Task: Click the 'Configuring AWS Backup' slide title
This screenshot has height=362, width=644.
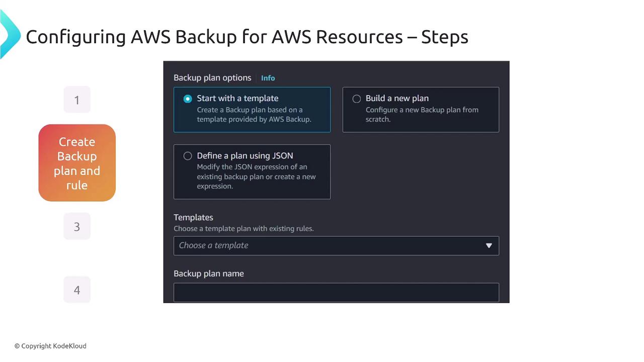Action: coord(247,37)
